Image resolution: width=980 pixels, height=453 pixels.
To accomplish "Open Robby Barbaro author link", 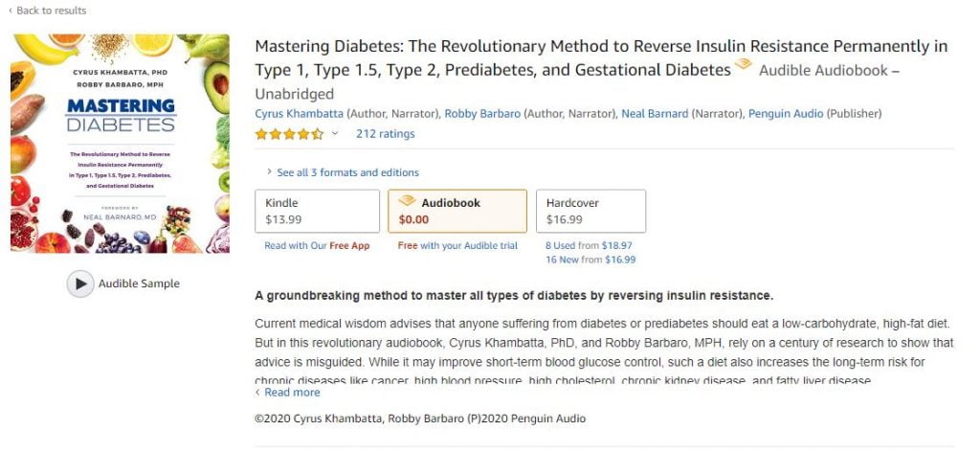I will [x=482, y=114].
